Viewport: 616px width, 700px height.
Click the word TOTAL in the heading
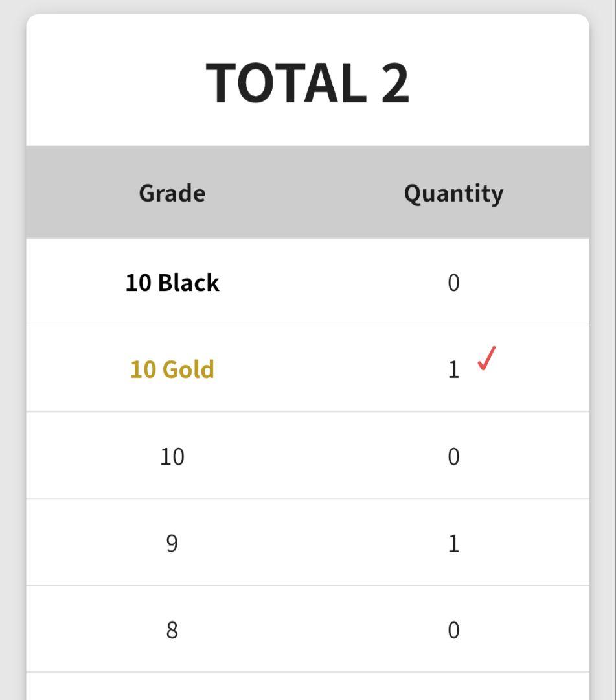286,83
